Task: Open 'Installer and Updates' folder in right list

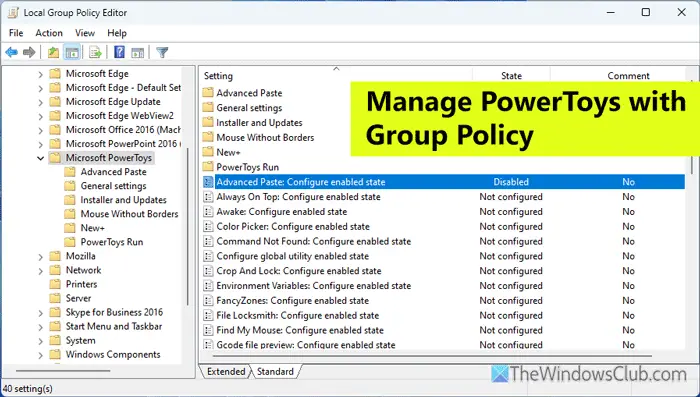Action: coord(259,123)
